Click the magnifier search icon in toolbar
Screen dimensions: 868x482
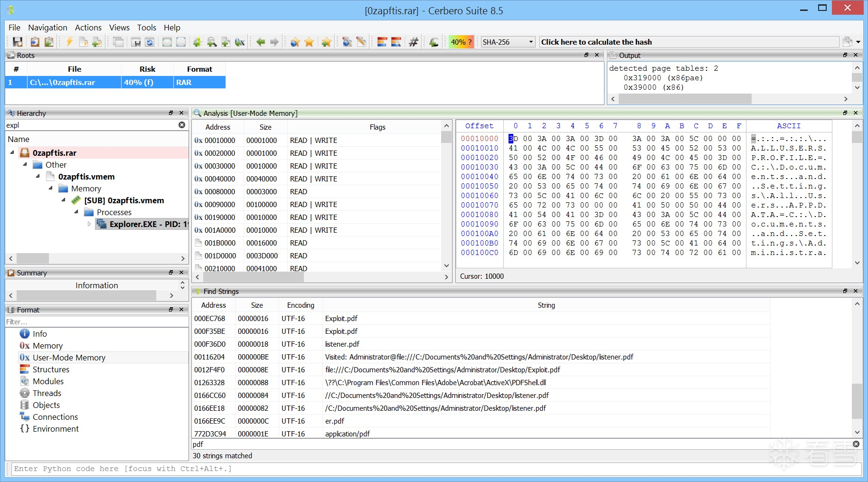click(212, 42)
